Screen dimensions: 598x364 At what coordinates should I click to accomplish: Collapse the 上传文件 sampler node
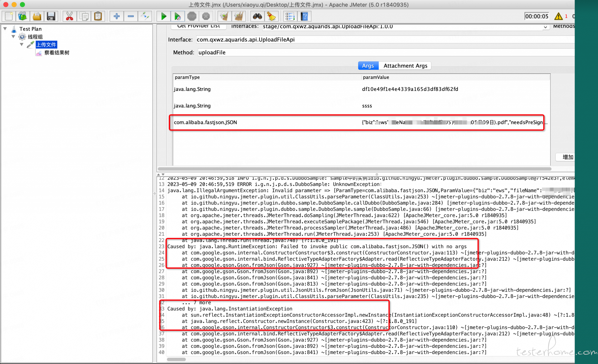[21, 45]
